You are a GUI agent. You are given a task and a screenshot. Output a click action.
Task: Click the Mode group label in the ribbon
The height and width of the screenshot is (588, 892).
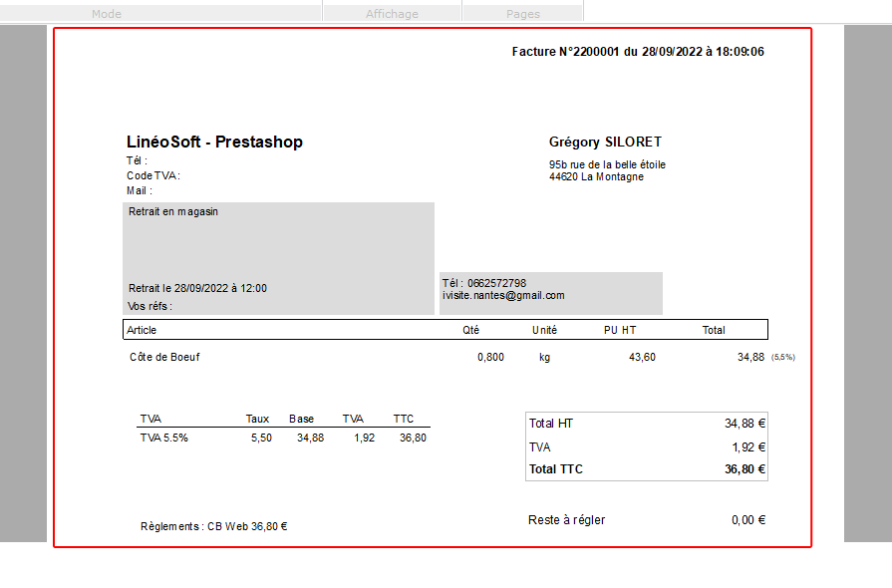[x=106, y=14]
